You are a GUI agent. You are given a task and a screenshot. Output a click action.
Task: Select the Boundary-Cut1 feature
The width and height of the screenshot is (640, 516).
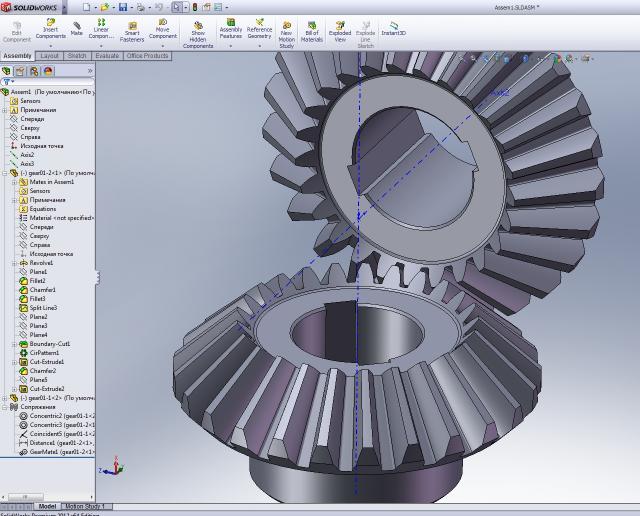(x=49, y=344)
